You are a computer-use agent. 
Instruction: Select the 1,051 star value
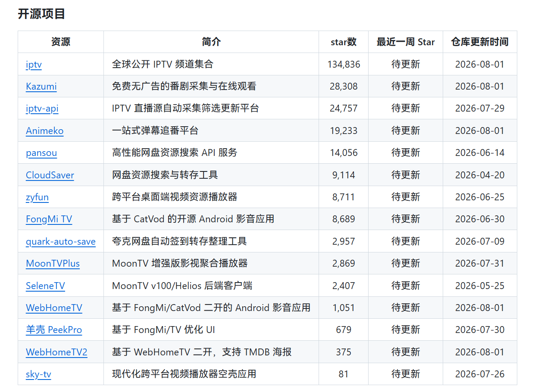click(344, 308)
